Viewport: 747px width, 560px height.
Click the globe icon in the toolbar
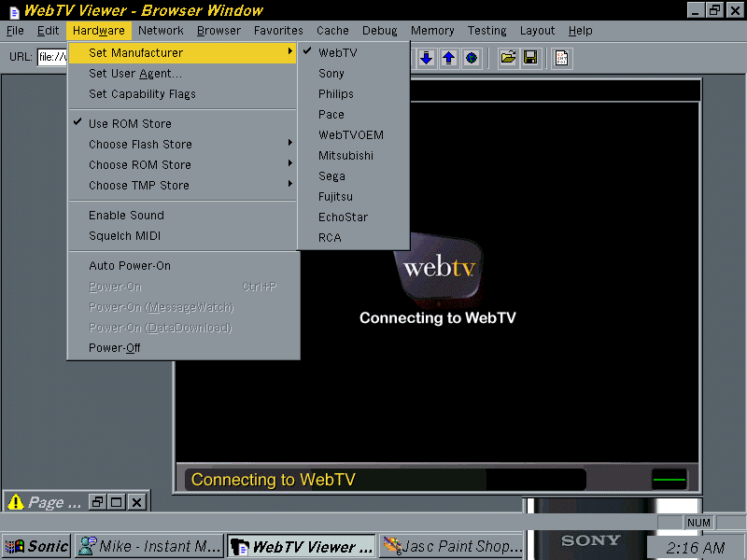coord(472,58)
